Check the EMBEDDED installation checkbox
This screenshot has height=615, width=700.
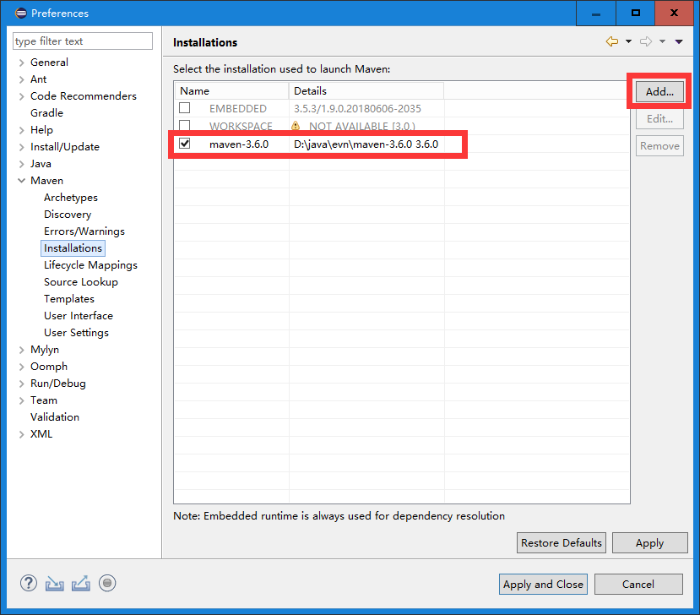tap(184, 108)
